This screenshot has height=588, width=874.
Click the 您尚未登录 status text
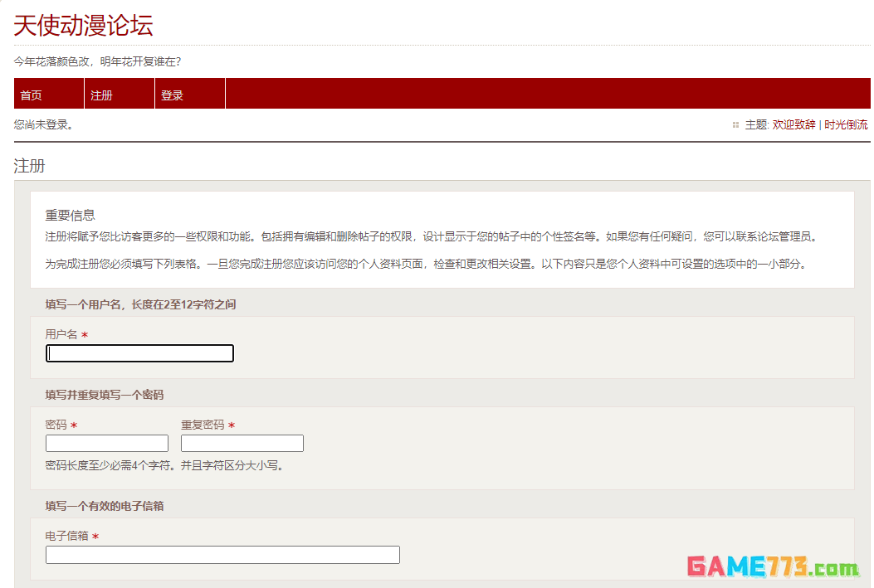[x=44, y=125]
